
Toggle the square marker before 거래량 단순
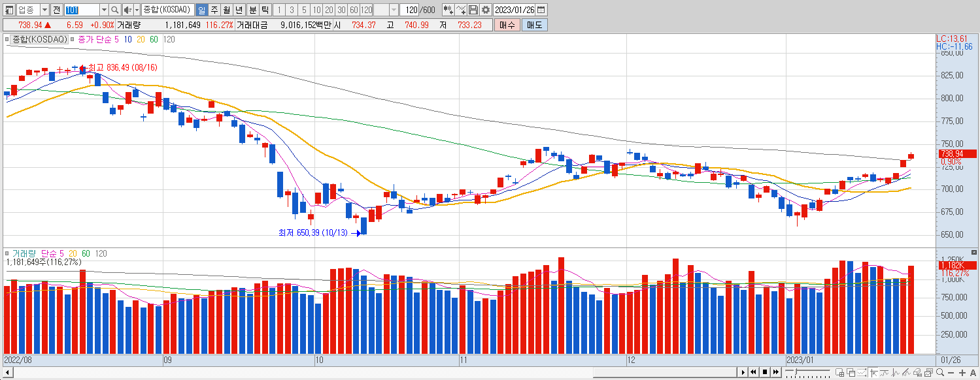pyautogui.click(x=7, y=253)
